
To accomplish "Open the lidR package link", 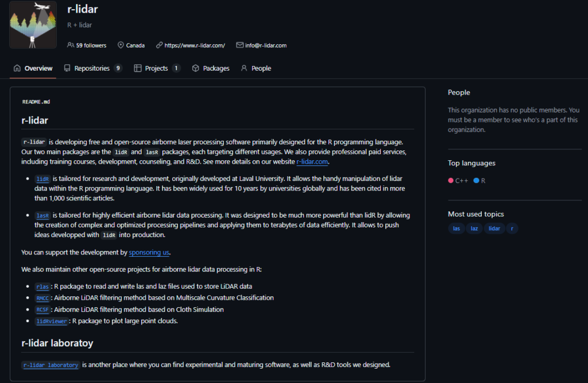I will click(43, 179).
